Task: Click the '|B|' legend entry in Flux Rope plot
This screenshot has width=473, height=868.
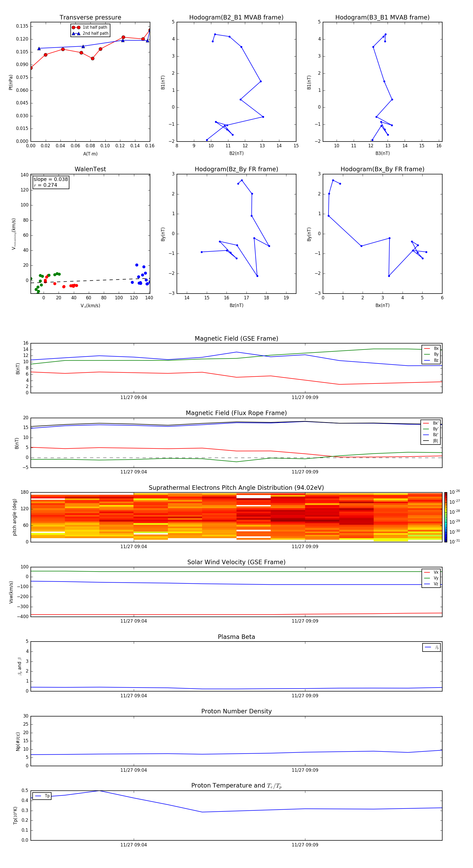Action: pos(431,441)
